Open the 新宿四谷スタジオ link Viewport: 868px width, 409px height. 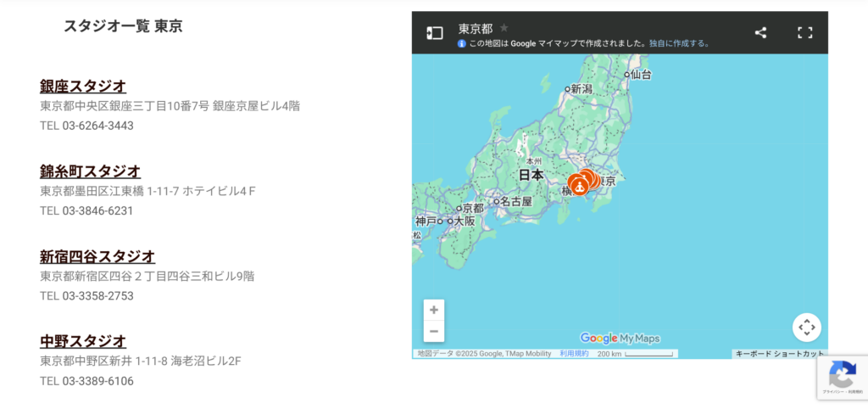97,256
